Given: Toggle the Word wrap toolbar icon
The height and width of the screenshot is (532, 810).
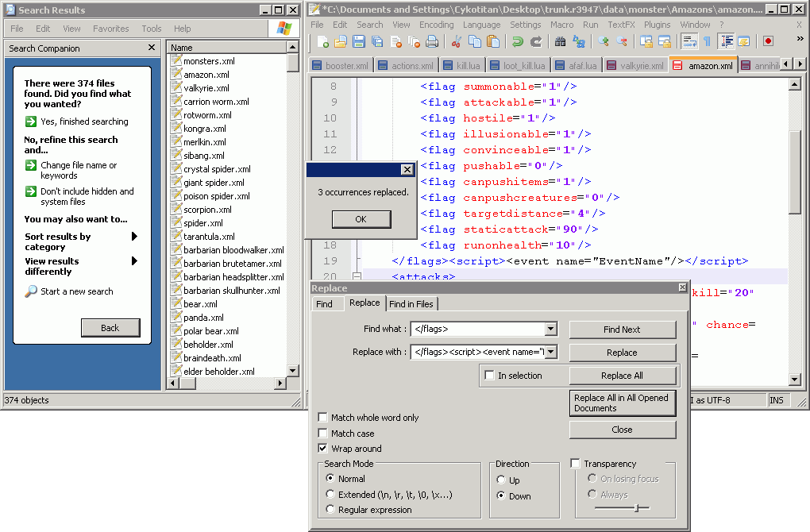Looking at the screenshot, I should tap(689, 42).
